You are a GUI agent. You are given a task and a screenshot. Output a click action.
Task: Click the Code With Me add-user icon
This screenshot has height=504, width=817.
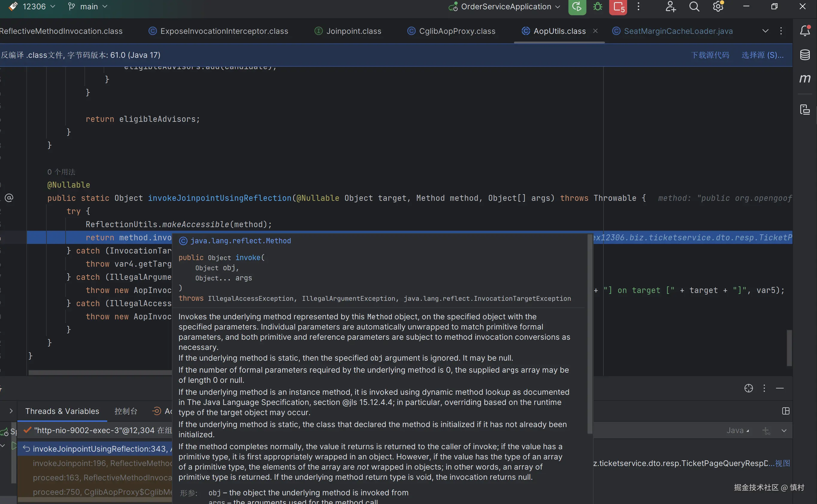point(670,7)
